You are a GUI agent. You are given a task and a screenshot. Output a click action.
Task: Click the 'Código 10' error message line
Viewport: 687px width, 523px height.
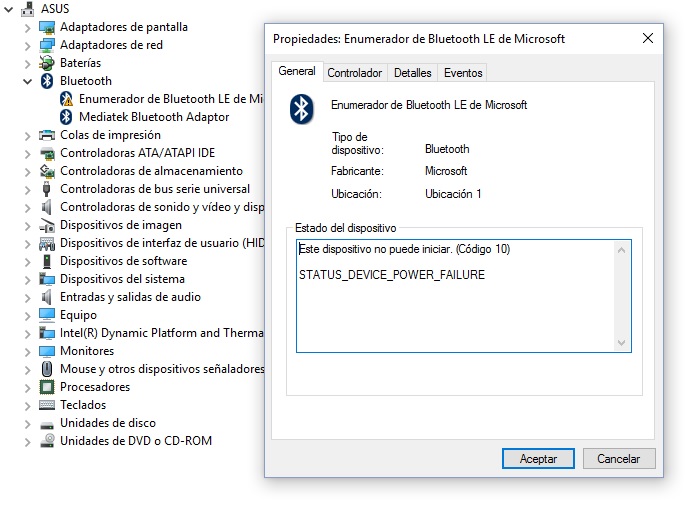404,249
